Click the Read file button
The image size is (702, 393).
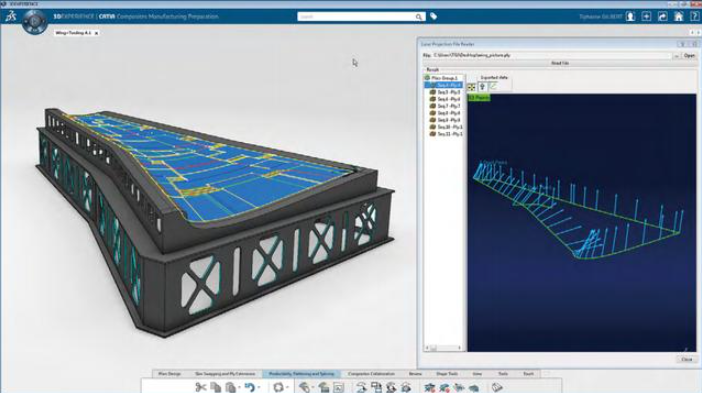[x=560, y=63]
